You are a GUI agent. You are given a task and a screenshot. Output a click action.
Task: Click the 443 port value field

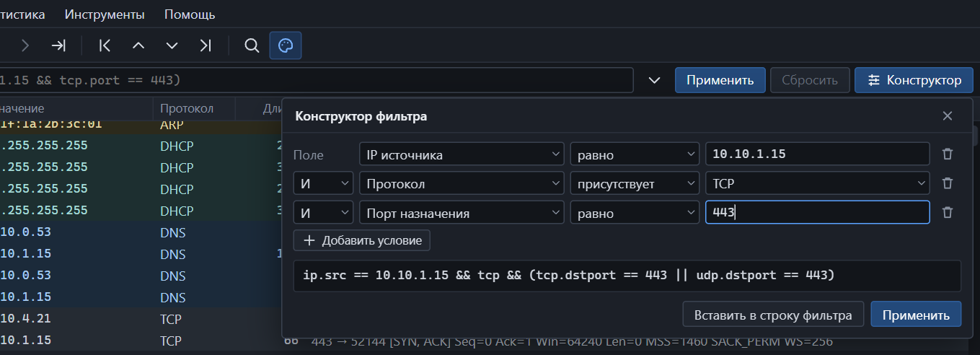click(x=818, y=213)
